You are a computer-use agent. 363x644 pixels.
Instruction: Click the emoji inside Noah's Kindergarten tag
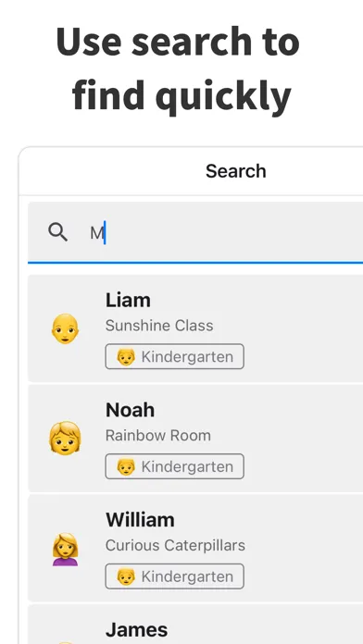[126, 466]
